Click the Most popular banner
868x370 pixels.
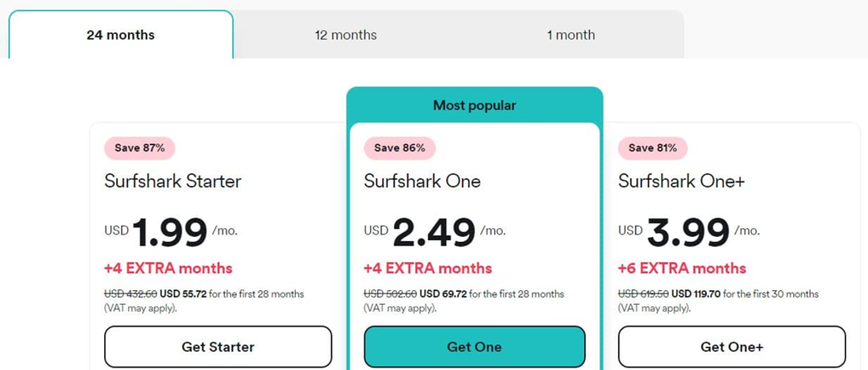pyautogui.click(x=475, y=105)
